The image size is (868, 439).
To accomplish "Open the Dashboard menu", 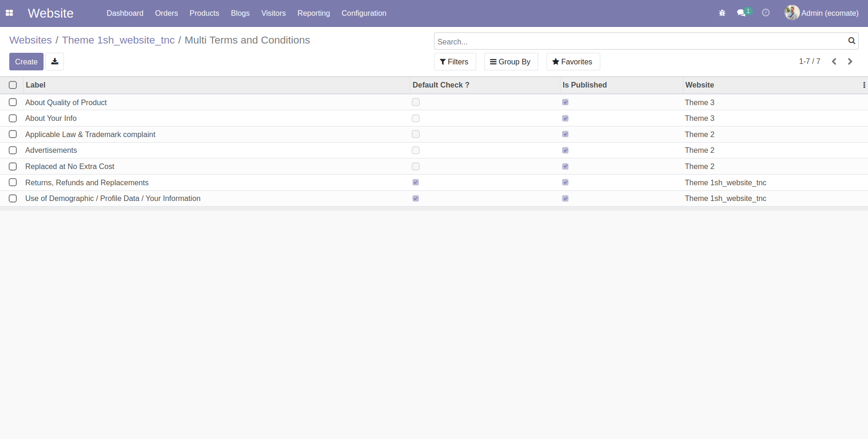I will click(125, 13).
